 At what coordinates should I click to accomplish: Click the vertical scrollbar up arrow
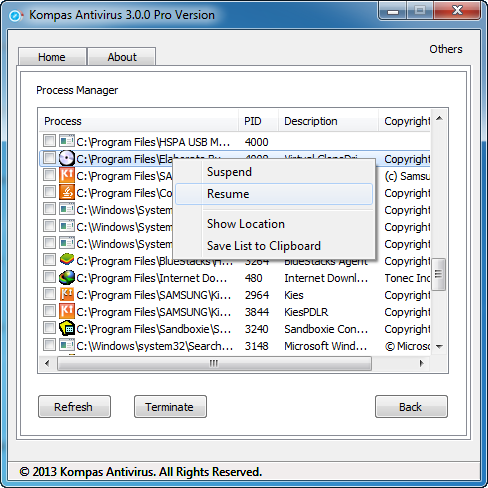tap(439, 118)
